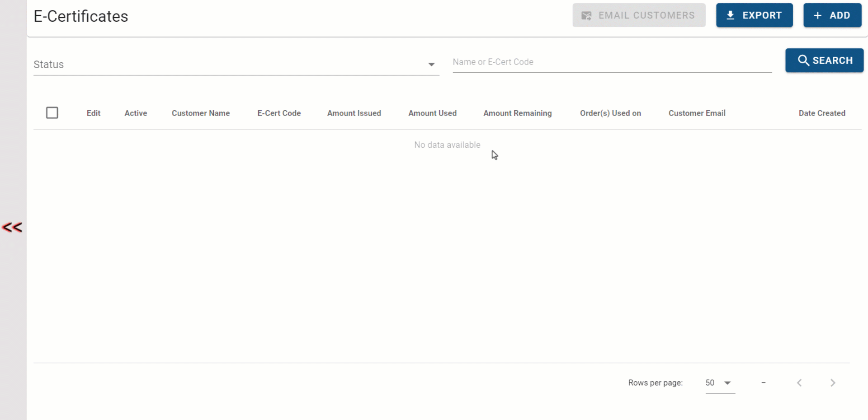Click the No data available message
Screen dimensions: 868x420
pos(447,145)
